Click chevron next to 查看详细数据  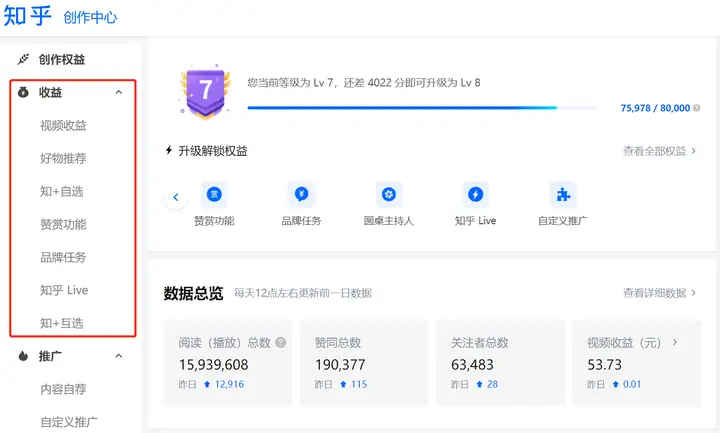pos(693,292)
